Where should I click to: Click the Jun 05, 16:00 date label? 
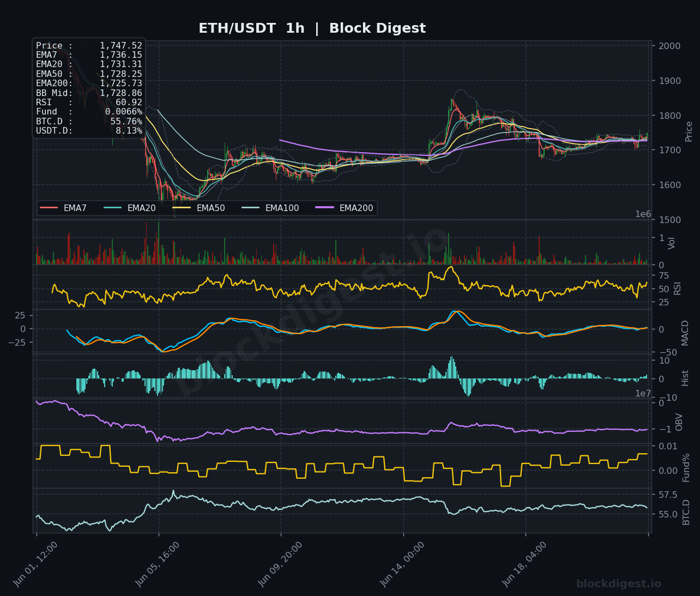coord(158,564)
